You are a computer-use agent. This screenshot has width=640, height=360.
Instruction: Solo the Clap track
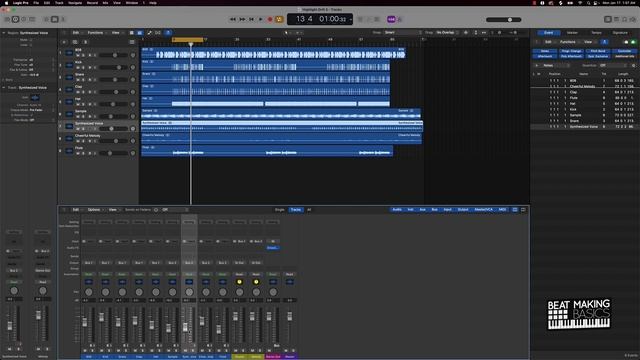click(83, 92)
